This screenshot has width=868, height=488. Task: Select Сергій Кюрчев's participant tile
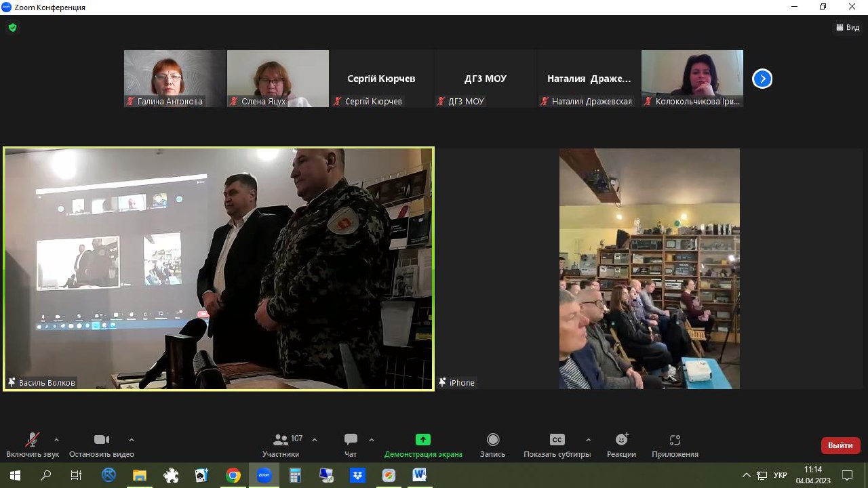pos(381,79)
